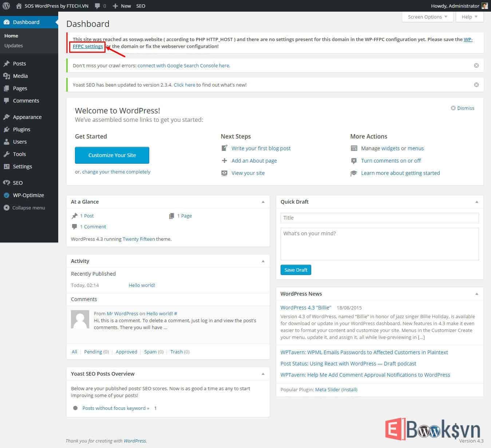Click the Customize Your Site button
The image size is (491, 448).
coord(112,155)
